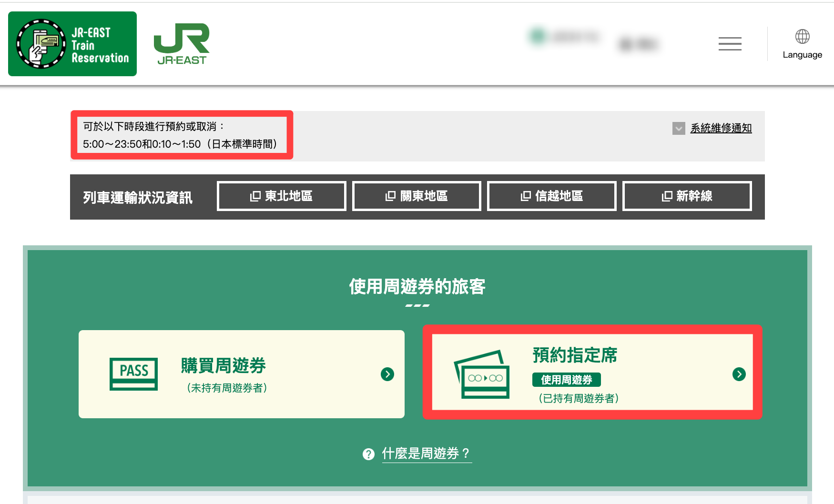This screenshot has height=504, width=834.
Task: Click the 列車運輸狀況資訊 label
Action: click(x=138, y=197)
